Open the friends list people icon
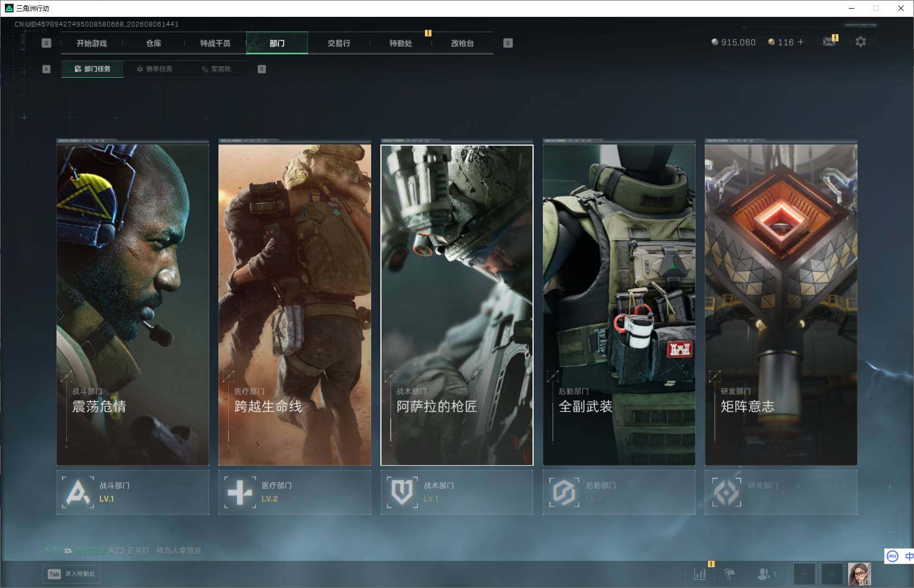Image resolution: width=914 pixels, height=588 pixels. (764, 573)
